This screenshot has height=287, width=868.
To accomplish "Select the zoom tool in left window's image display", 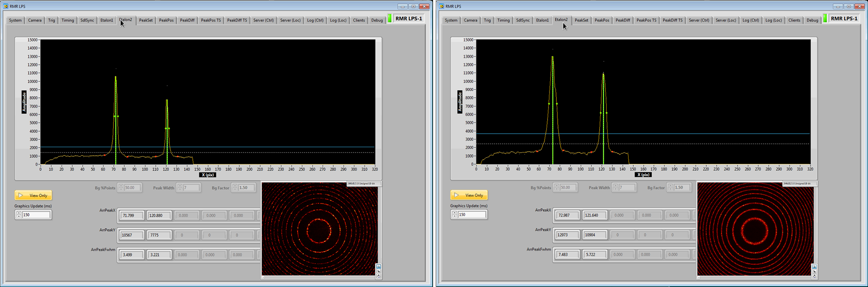I will [x=379, y=266].
